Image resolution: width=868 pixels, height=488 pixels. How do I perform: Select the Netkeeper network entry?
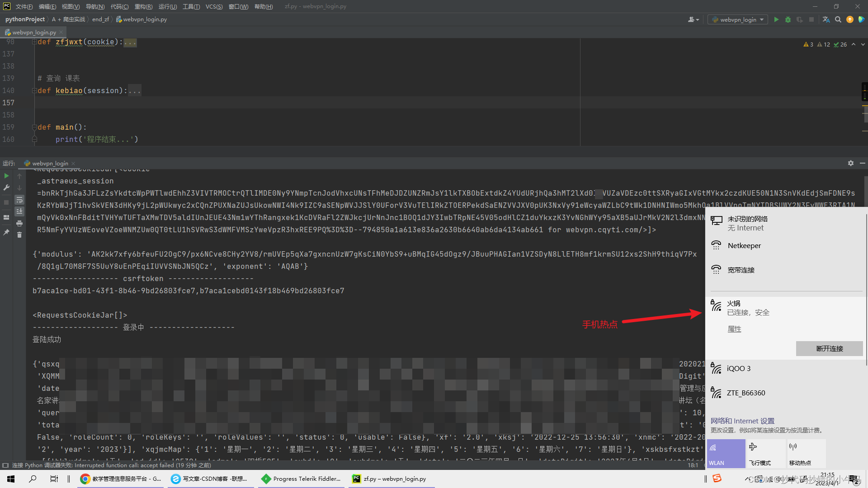(785, 246)
